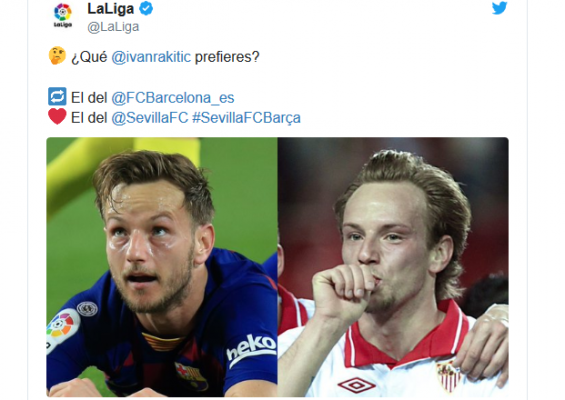
Task: Click the LaLiga display name
Action: (x=111, y=9)
